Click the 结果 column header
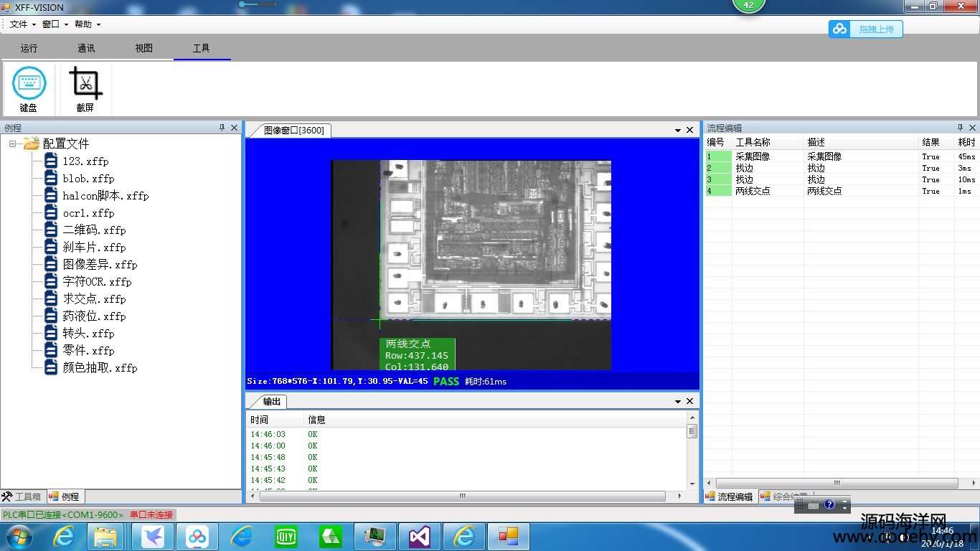980x551 pixels. [937, 142]
